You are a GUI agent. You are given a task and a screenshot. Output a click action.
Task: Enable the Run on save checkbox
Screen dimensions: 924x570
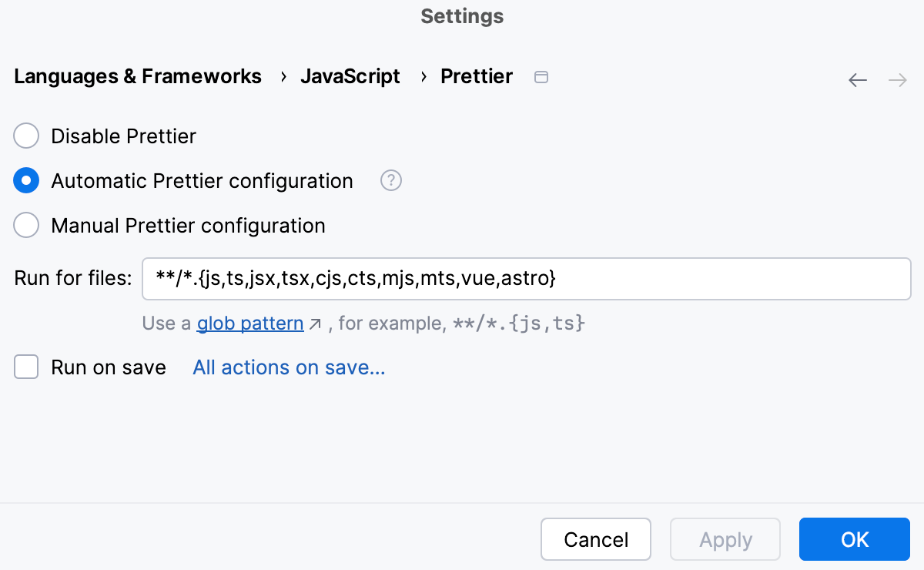pos(25,367)
